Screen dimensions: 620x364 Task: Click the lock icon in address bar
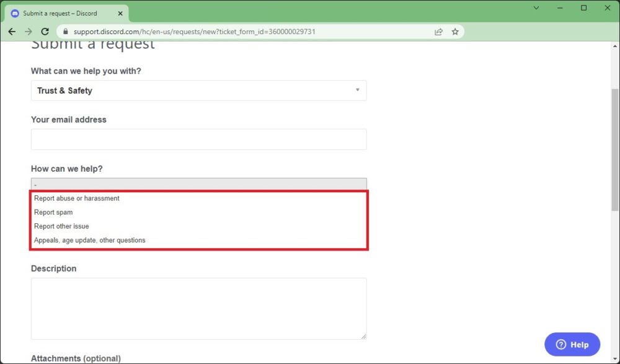click(x=66, y=32)
